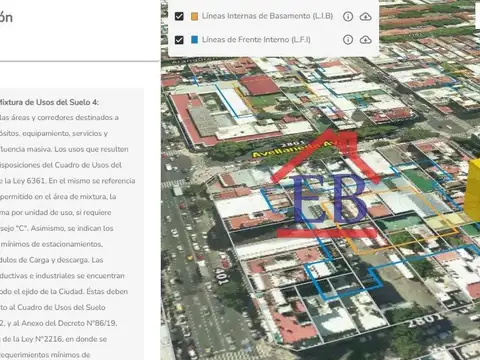Click the Mixtura de Usos del Suelo 4 heading

(x=49, y=102)
